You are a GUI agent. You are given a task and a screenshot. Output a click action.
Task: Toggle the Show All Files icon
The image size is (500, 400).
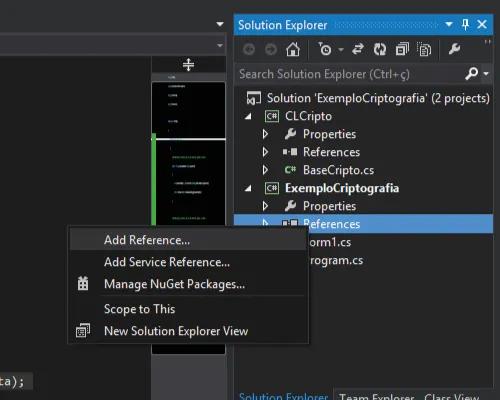(424, 50)
